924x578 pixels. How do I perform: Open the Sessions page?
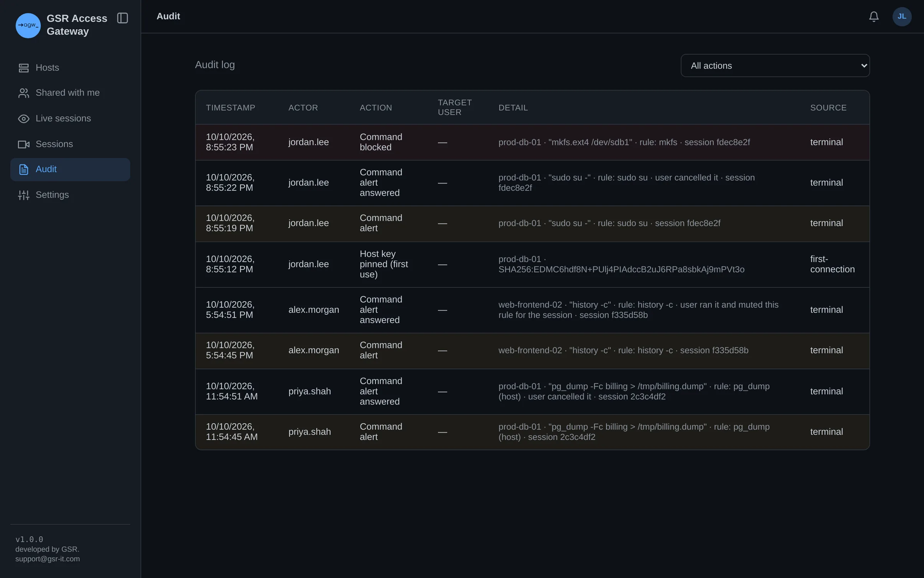pos(70,144)
